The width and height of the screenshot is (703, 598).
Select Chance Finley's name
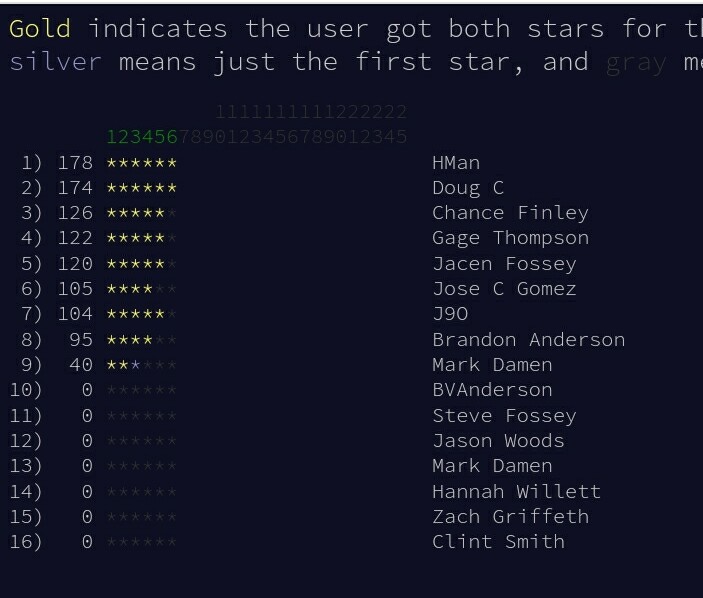click(x=510, y=213)
